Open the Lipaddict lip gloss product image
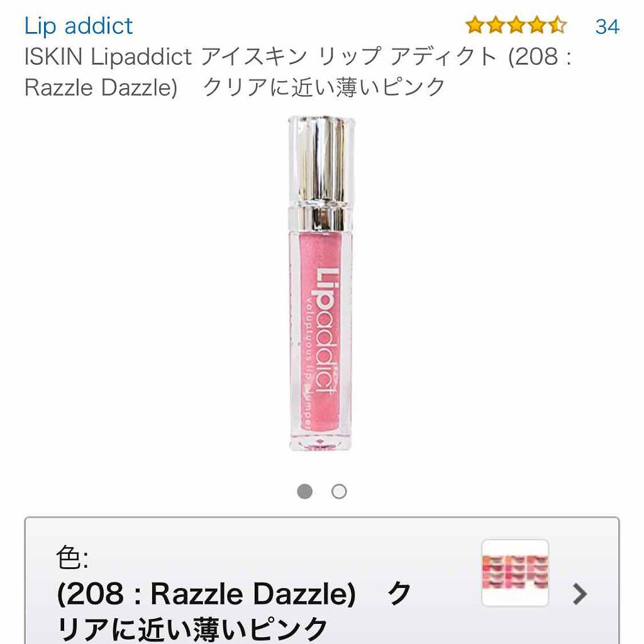 [x=321, y=284]
